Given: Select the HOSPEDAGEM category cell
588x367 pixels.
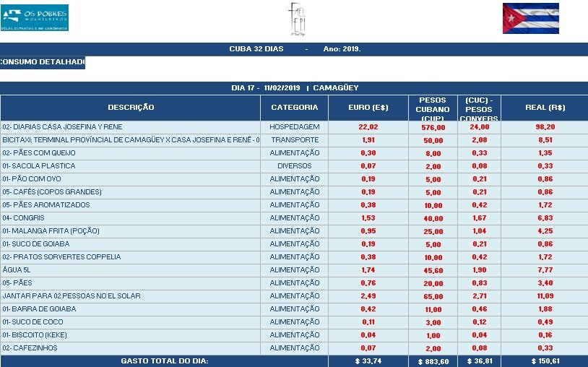Looking at the screenshot, I should point(294,127).
